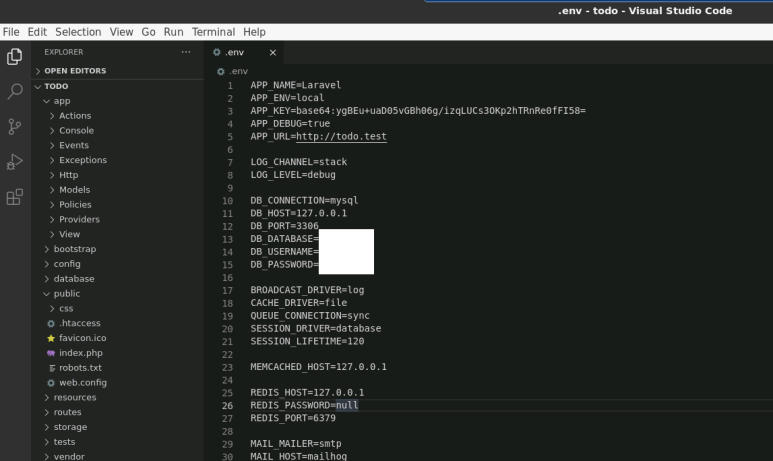The width and height of the screenshot is (773, 461).
Task: Expand the vendor folder
Action: pyautogui.click(x=117, y=456)
